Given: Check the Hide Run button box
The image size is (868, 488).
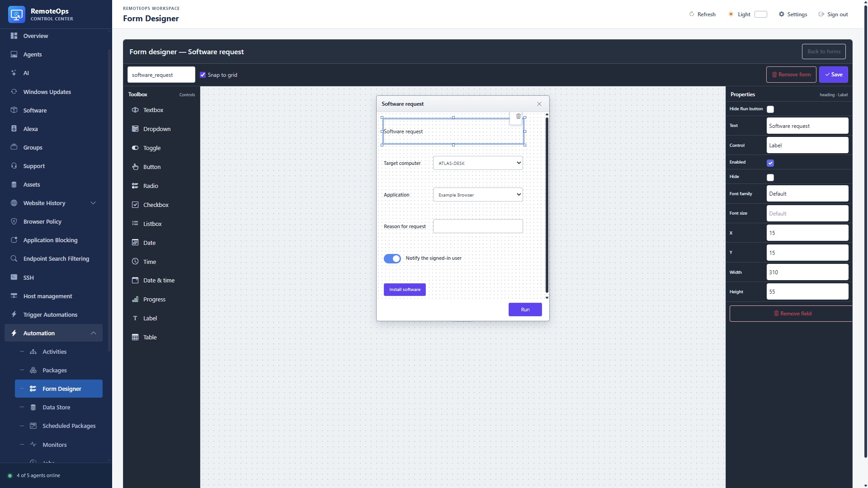Looking at the screenshot, I should pos(770,109).
